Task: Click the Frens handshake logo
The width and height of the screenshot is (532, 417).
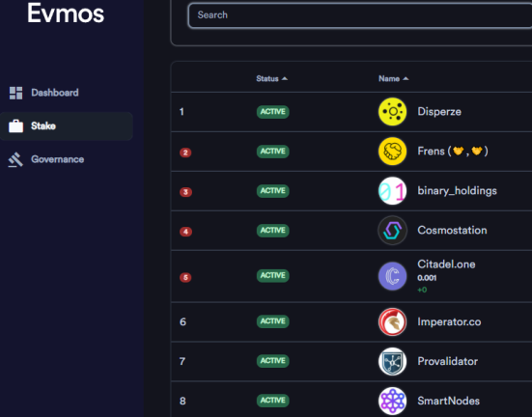Action: 392,151
